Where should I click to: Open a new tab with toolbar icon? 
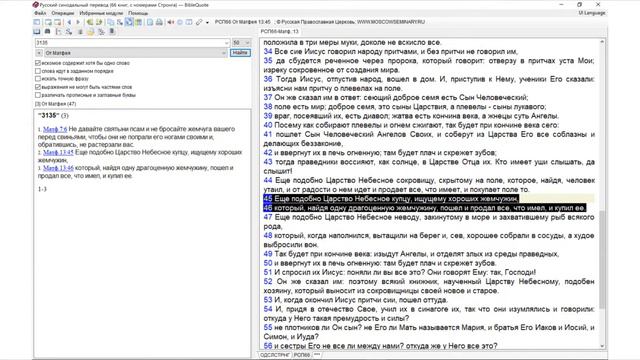tap(48, 22)
